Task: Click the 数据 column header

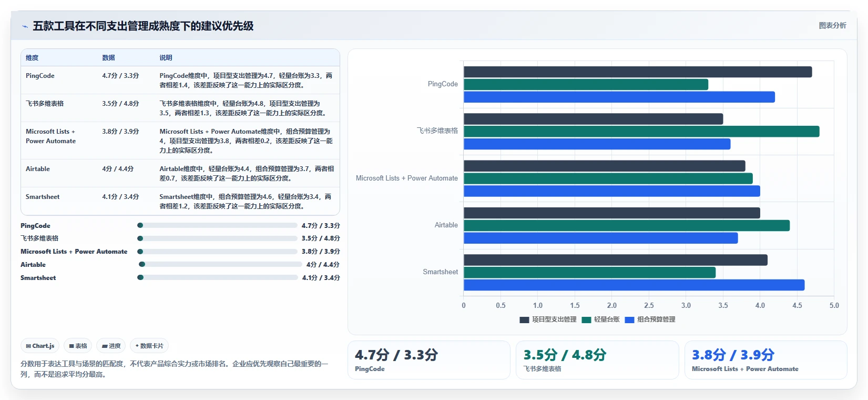Action: coord(108,58)
